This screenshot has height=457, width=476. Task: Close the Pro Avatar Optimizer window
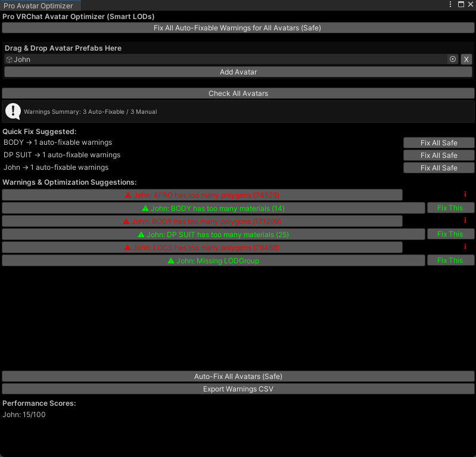(471, 4)
